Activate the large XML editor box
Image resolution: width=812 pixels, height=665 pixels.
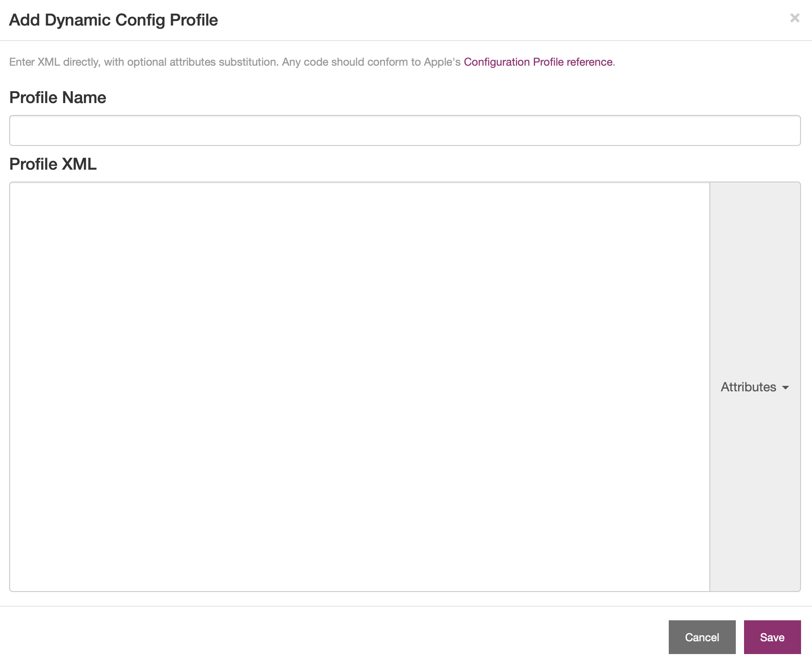[x=359, y=387]
